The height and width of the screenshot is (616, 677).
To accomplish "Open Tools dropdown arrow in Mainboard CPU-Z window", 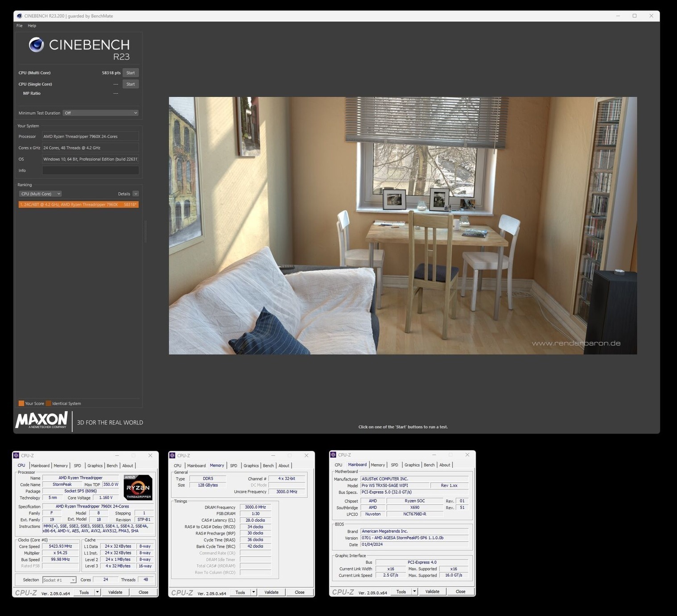I will point(414,591).
